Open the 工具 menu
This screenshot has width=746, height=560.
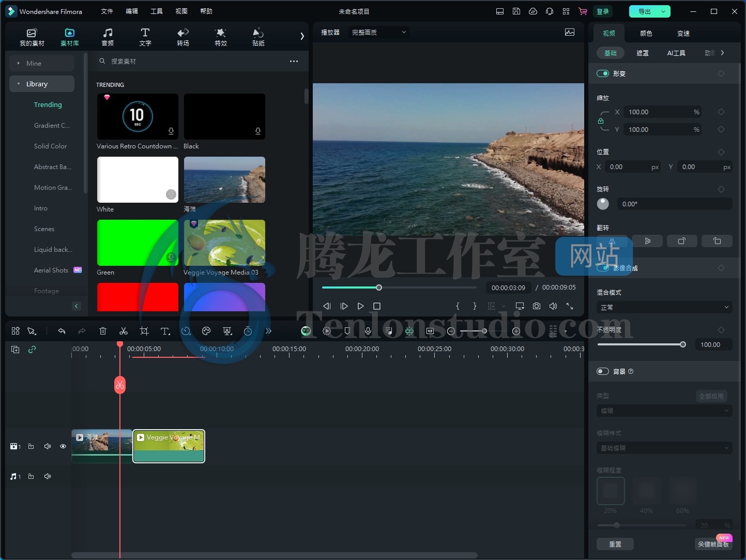[157, 11]
